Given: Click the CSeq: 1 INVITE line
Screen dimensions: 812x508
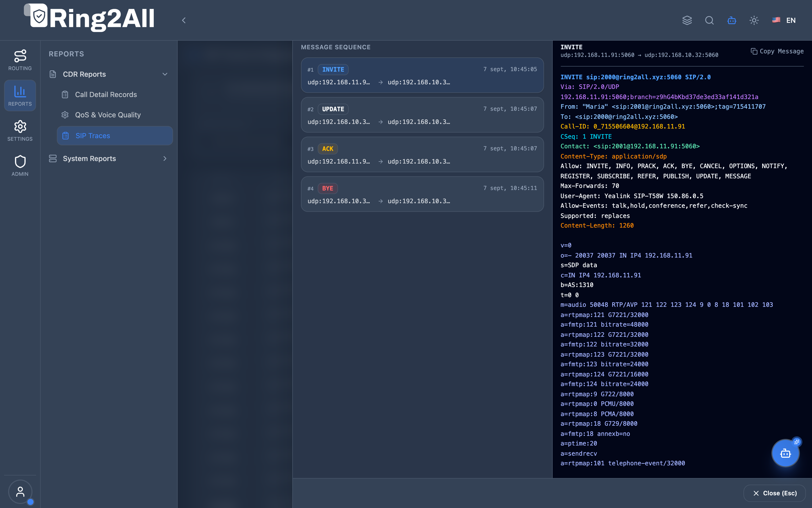Looking at the screenshot, I should 586,137.
